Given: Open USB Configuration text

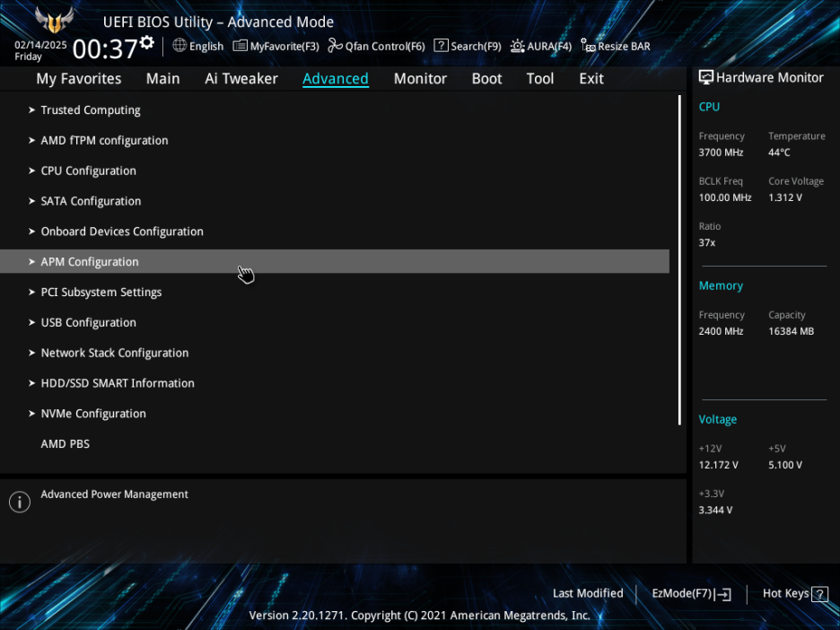Looking at the screenshot, I should tap(88, 322).
